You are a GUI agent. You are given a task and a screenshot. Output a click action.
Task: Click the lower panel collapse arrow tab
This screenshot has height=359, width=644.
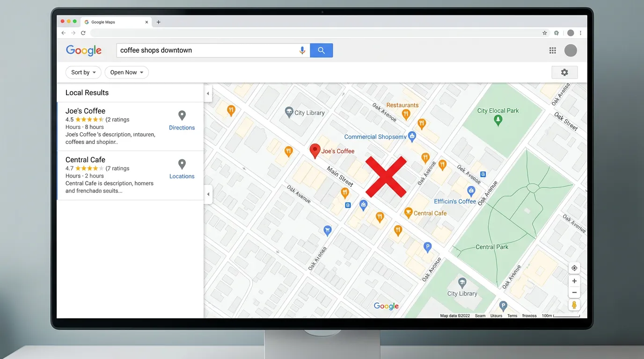[208, 194]
